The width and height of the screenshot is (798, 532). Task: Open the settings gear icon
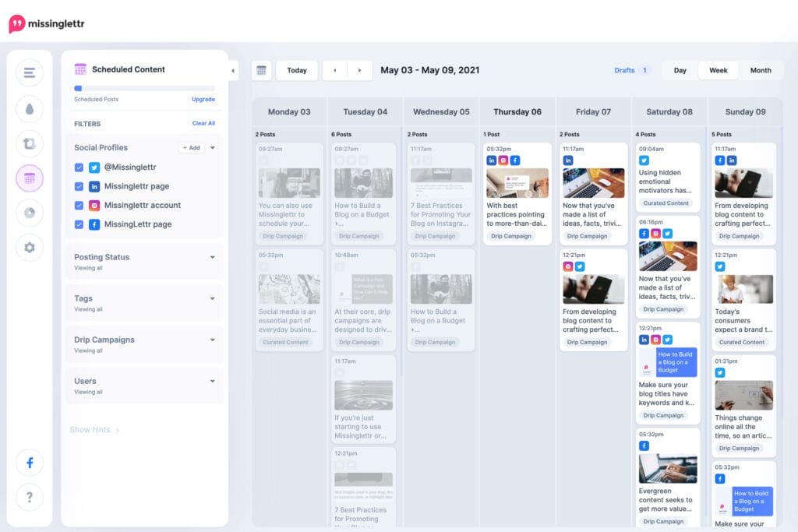pyautogui.click(x=30, y=248)
